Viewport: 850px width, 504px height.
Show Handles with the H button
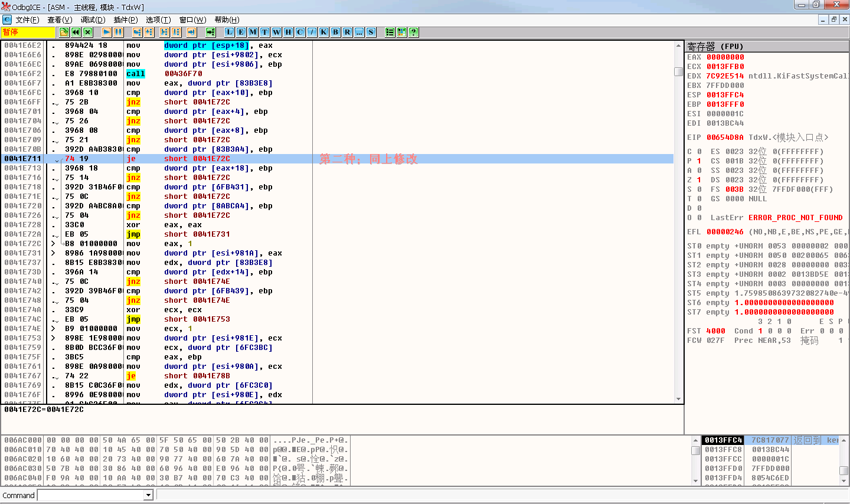(x=289, y=32)
